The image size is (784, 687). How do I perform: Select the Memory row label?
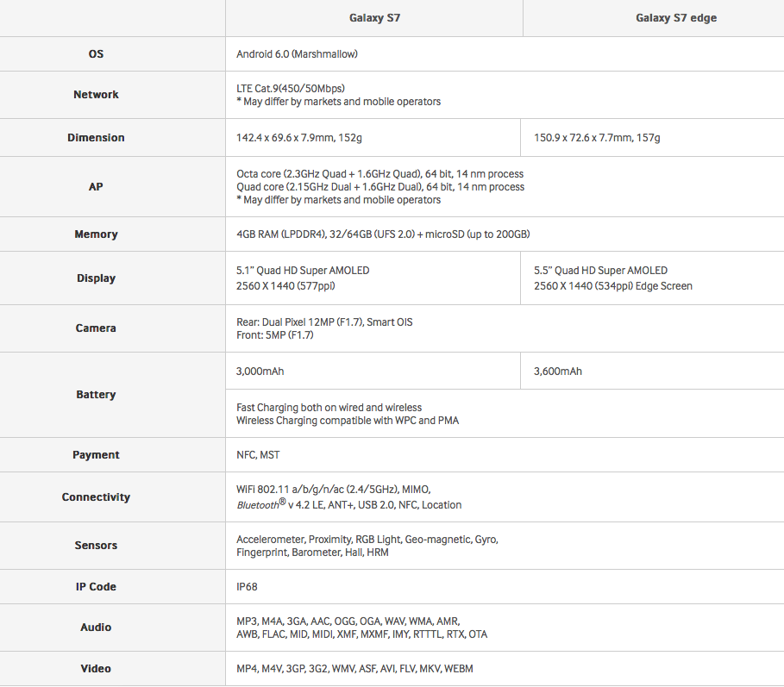click(96, 234)
